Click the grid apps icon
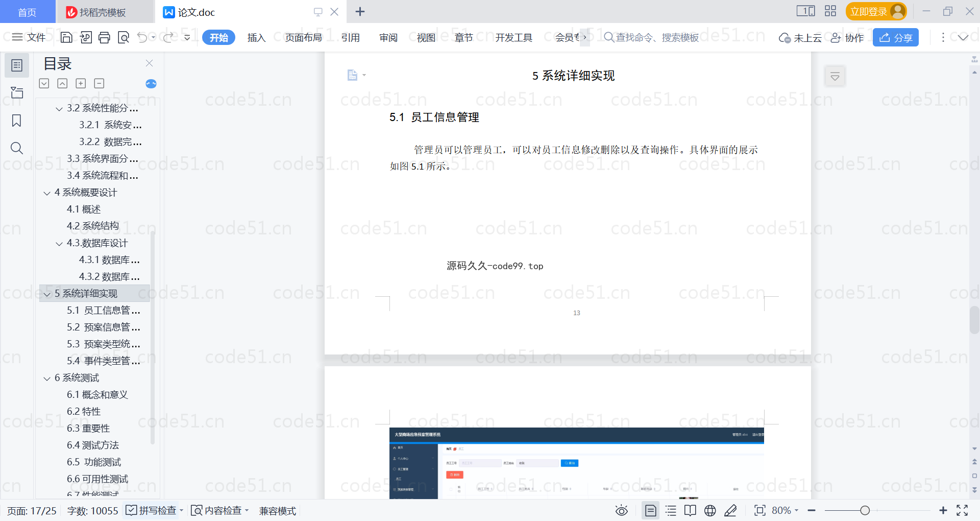The width and height of the screenshot is (980, 521). click(x=830, y=11)
